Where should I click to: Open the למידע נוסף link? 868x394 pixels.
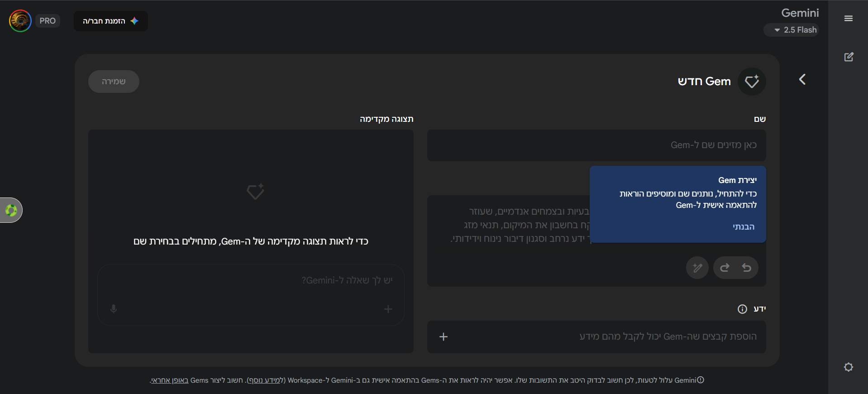pos(265,380)
